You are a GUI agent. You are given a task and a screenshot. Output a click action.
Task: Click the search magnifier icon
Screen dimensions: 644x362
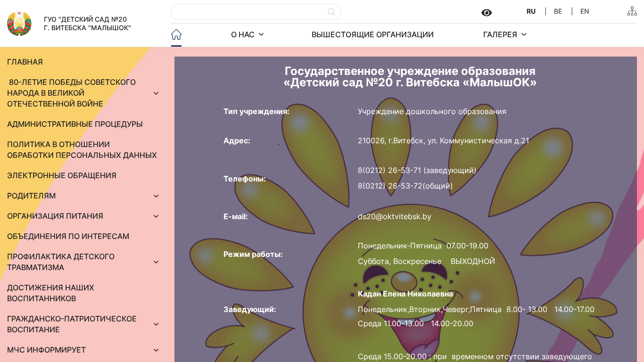tap(331, 12)
